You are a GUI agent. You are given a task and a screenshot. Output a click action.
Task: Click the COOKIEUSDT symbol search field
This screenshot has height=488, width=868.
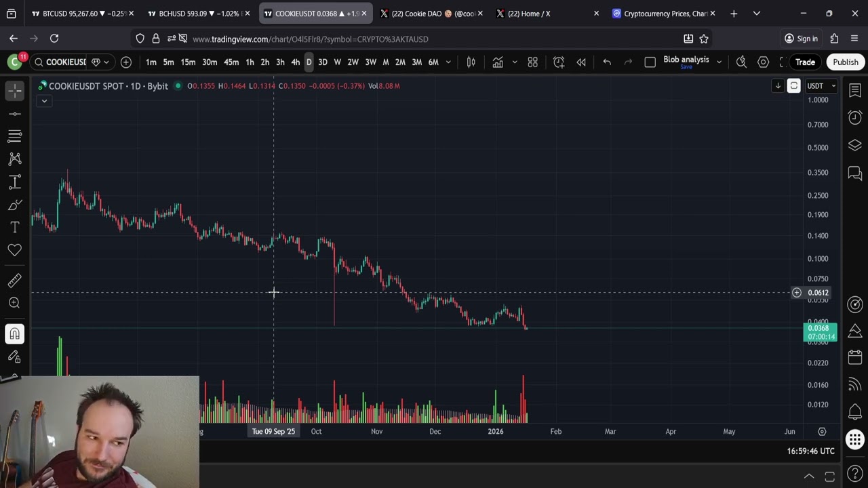click(60, 62)
